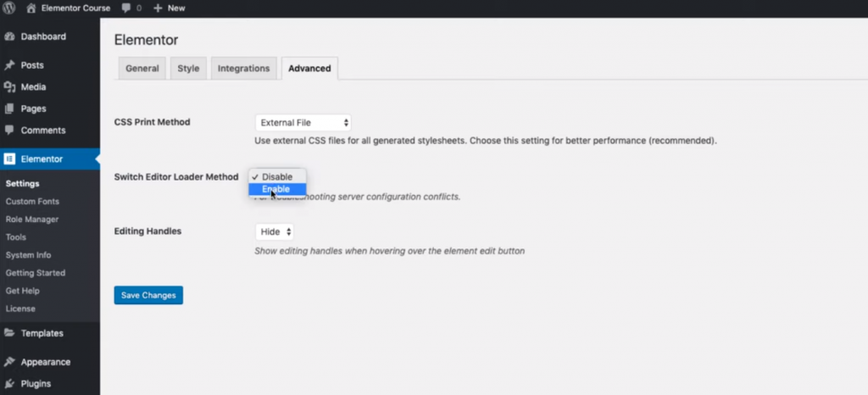Image resolution: width=868 pixels, height=395 pixels.
Task: Select the checked Disable option
Action: [277, 176]
